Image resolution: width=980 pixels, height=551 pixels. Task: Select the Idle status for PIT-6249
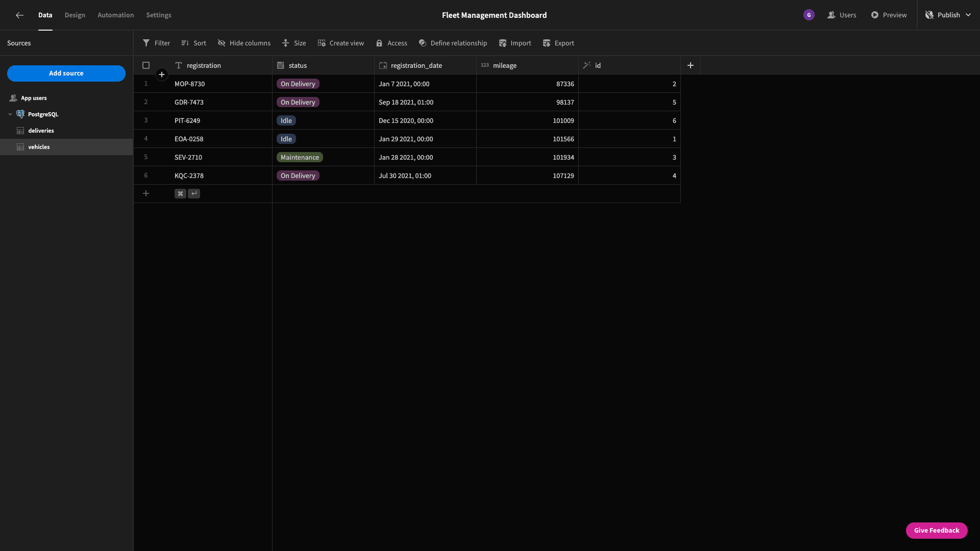(286, 120)
